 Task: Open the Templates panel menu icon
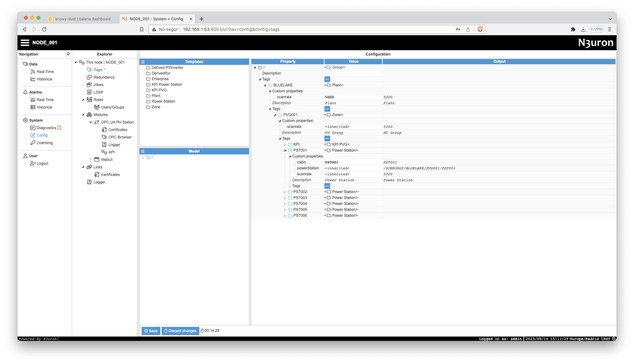(x=143, y=62)
